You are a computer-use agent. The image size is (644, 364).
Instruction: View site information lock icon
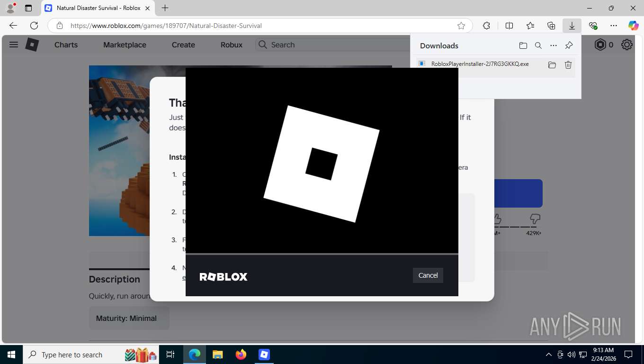click(x=59, y=26)
